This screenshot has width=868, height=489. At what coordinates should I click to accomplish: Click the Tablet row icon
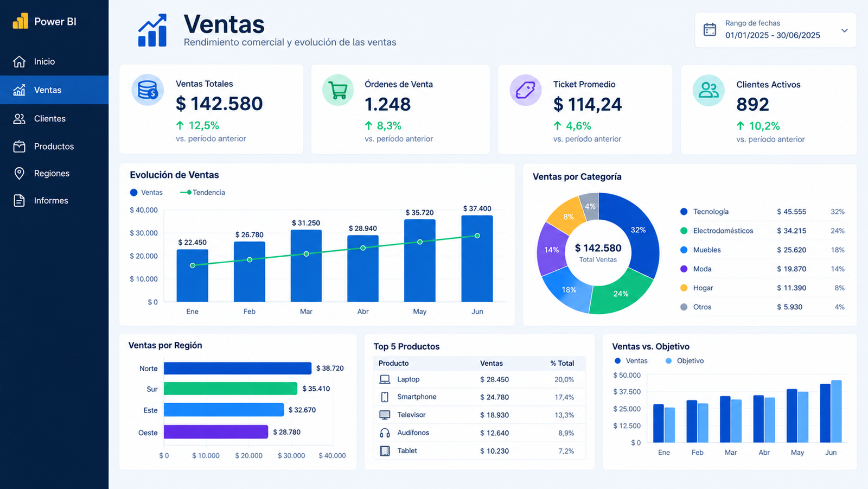coord(385,450)
